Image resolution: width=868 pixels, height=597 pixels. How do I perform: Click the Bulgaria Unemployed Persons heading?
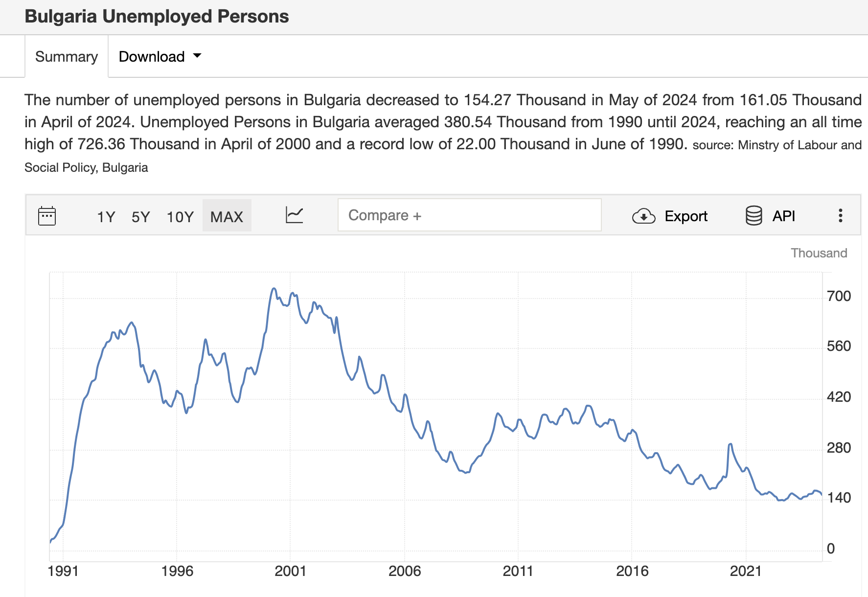[x=157, y=17]
